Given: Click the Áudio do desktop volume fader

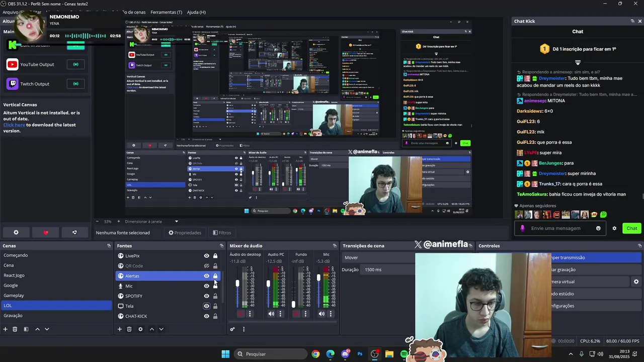Looking at the screenshot, I should 237,284.
